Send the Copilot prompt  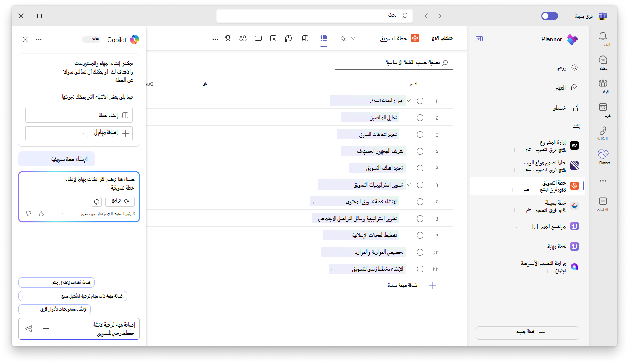[29, 329]
